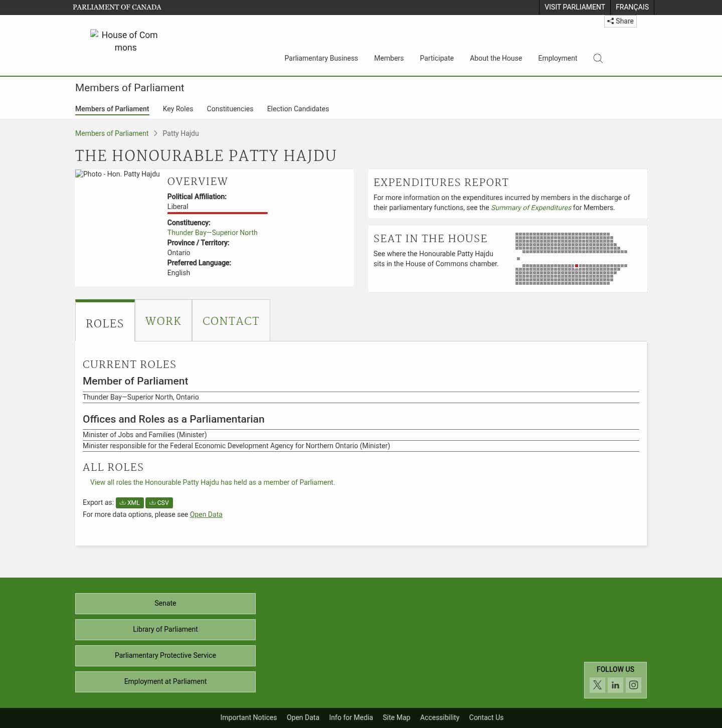Export roles data as CSV
The width and height of the screenshot is (722, 728).
click(159, 502)
